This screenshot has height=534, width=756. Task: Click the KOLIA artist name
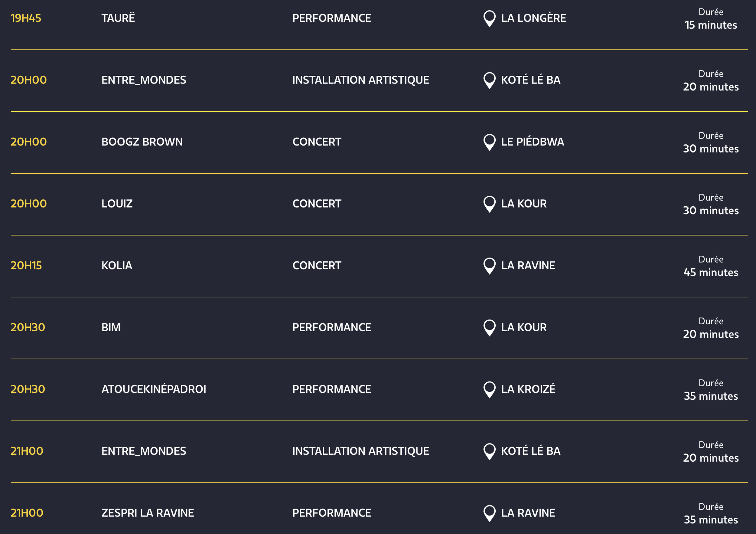(117, 266)
